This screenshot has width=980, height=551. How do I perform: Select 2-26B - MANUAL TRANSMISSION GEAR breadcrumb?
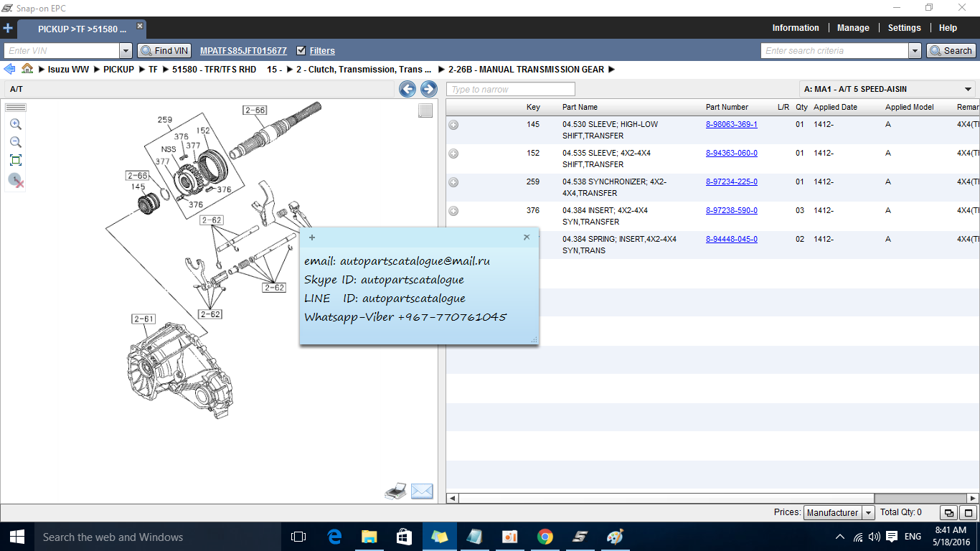pyautogui.click(x=526, y=70)
